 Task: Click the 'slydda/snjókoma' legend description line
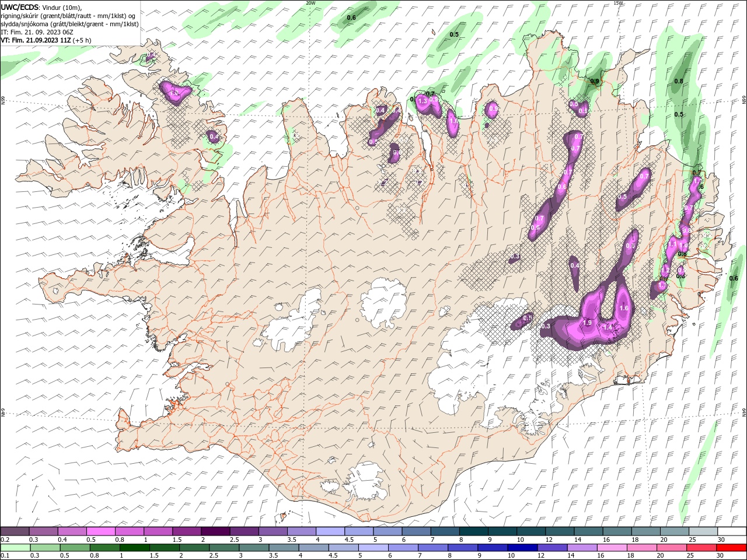[x=69, y=24]
